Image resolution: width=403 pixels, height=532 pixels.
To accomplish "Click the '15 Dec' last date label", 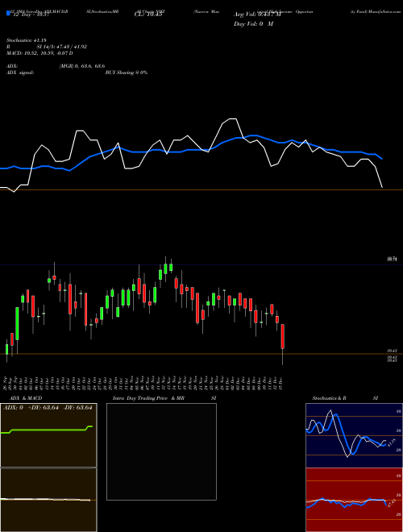I will click(x=282, y=382).
